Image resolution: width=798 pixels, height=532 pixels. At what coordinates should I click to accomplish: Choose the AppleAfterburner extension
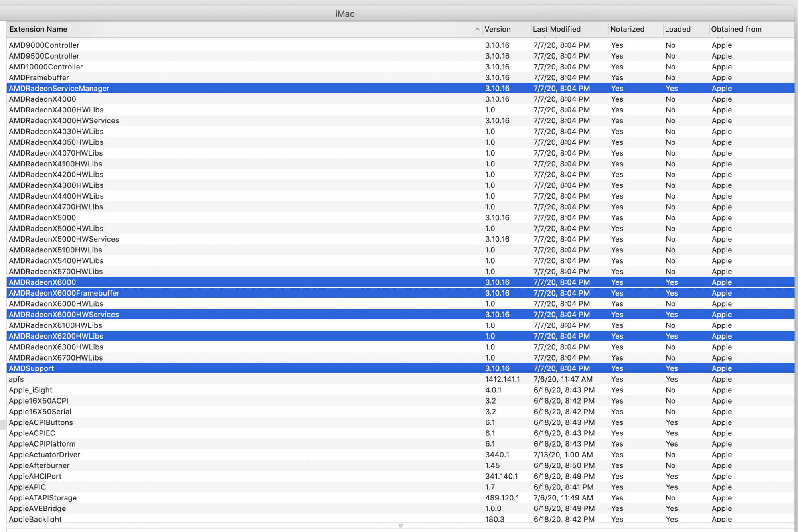(39, 465)
